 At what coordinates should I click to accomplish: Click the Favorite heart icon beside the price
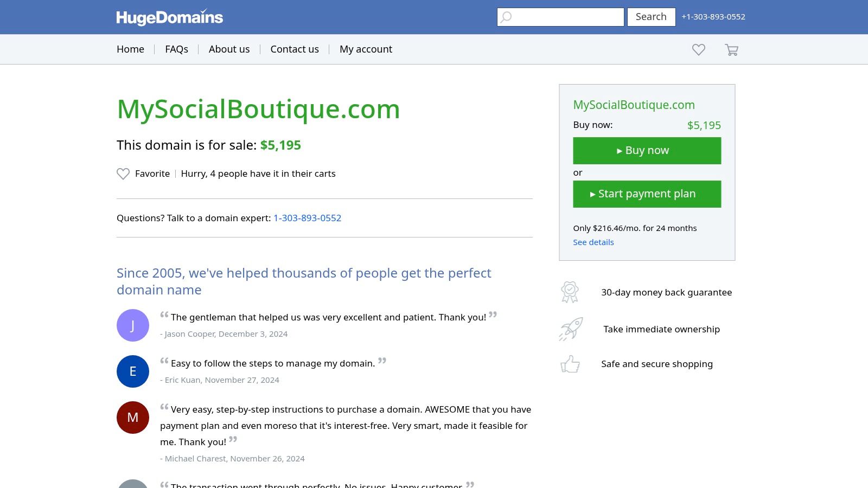click(x=123, y=174)
